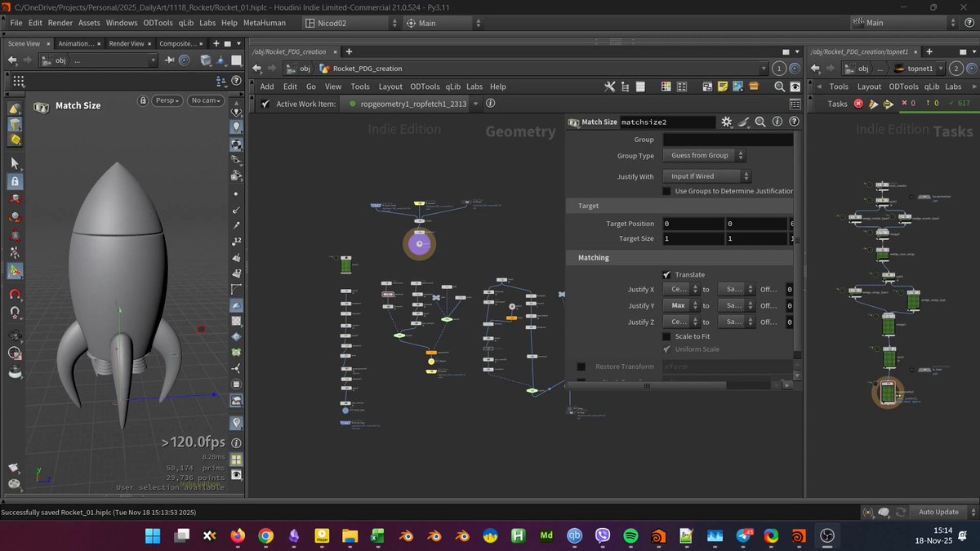The height and width of the screenshot is (551, 980).
Task: Click the wrench tools icon in network editor
Action: pos(610,87)
